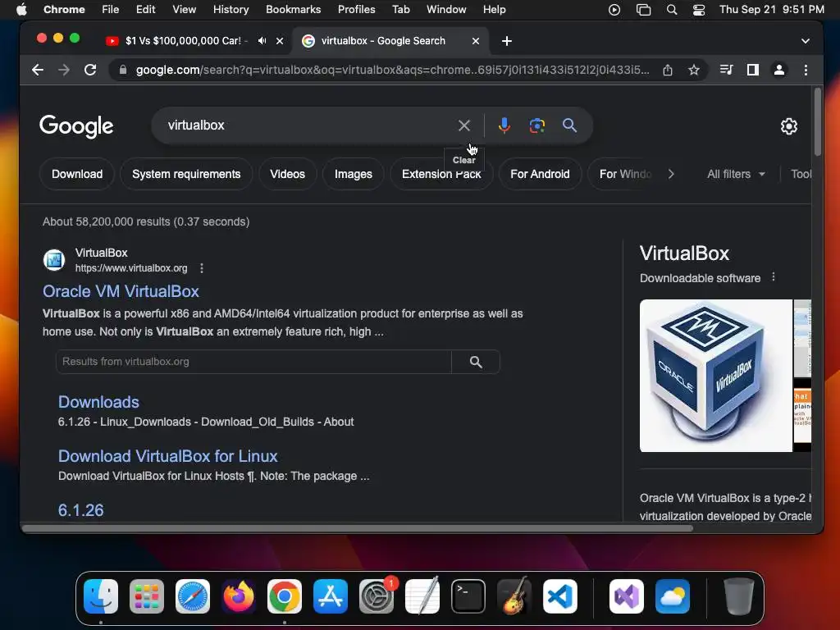
Task: Select the System requirements filter chip
Action: pyautogui.click(x=186, y=174)
